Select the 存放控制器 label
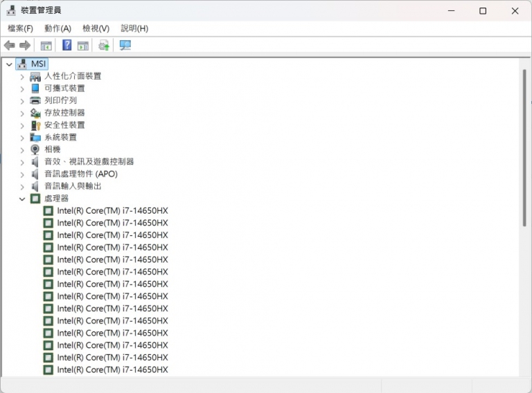 pyautogui.click(x=64, y=113)
